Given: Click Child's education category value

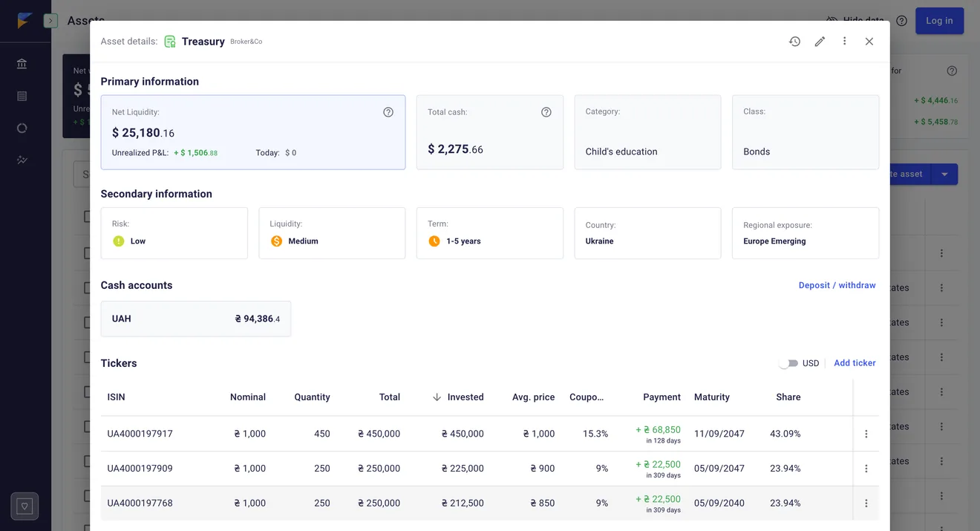Looking at the screenshot, I should (621, 152).
